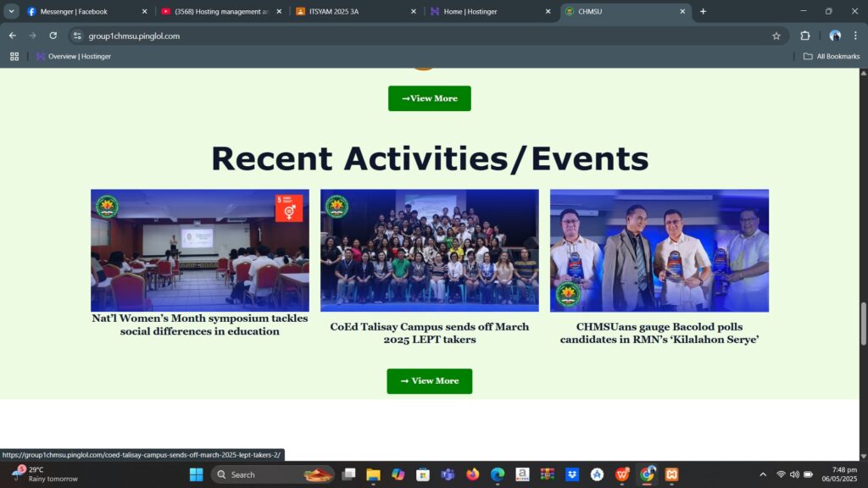
Task: Launch Firefox from the taskbar
Action: point(472,474)
